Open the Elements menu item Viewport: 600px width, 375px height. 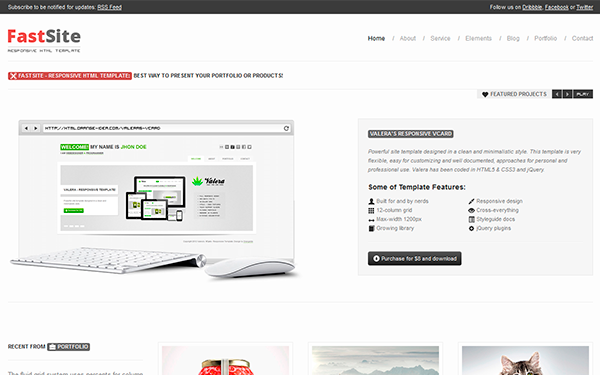(x=478, y=38)
